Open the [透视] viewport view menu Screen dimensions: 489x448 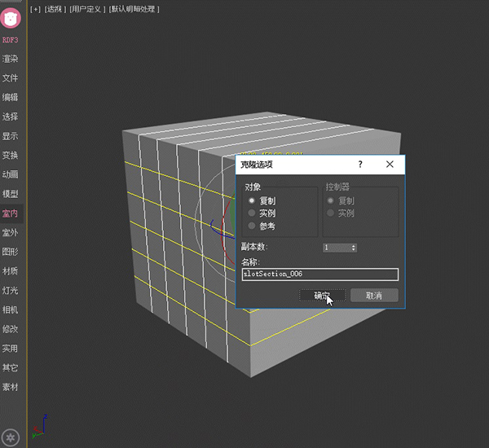pos(54,9)
